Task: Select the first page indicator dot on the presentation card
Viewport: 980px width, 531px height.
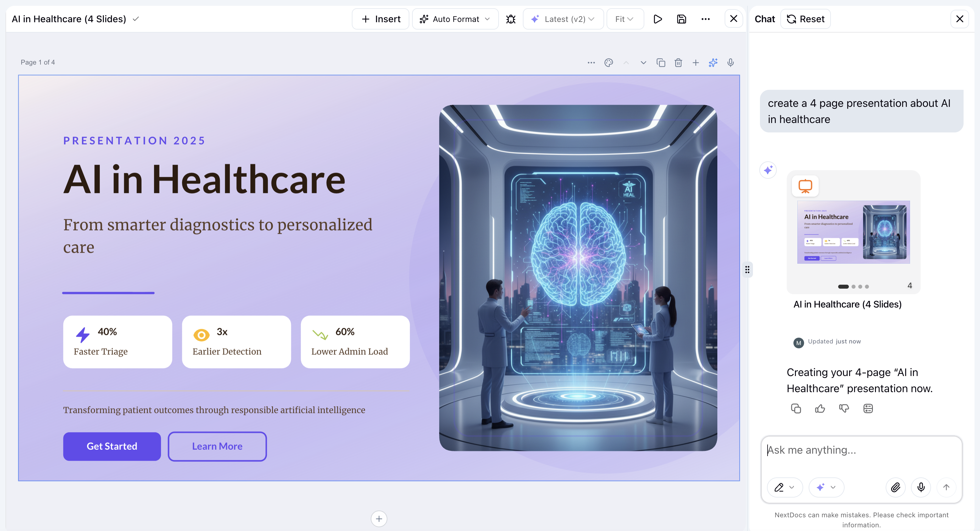Action: 843,286
